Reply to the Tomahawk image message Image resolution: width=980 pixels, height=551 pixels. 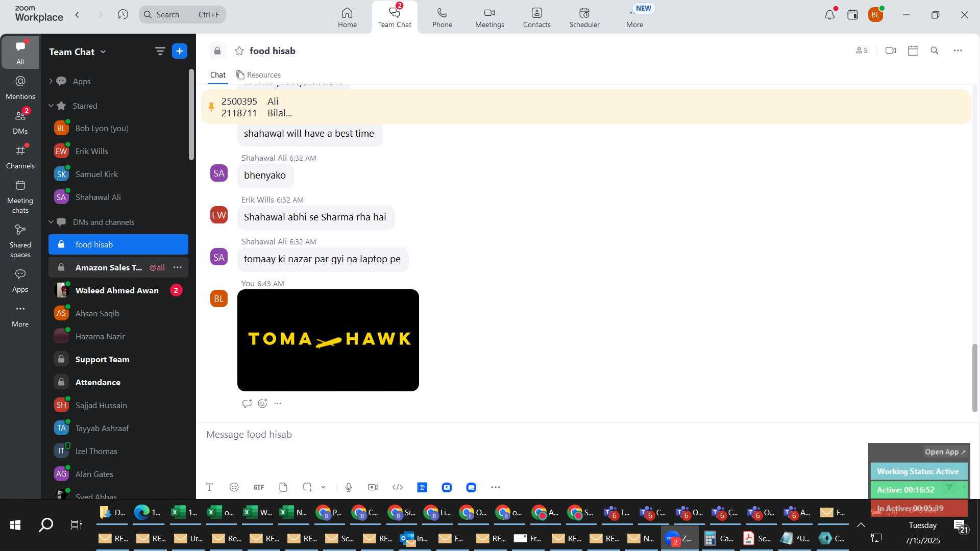coord(247,404)
